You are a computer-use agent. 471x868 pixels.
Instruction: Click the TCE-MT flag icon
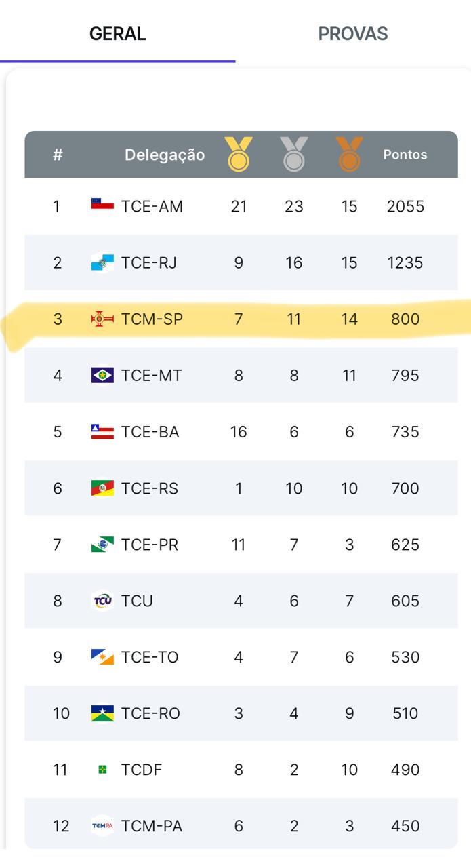pyautogui.click(x=102, y=375)
